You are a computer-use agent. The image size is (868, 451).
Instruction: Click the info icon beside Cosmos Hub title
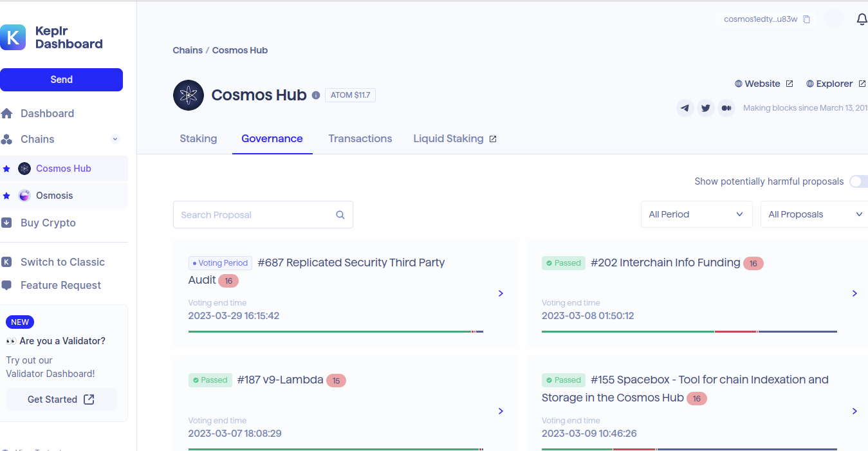pyautogui.click(x=316, y=95)
